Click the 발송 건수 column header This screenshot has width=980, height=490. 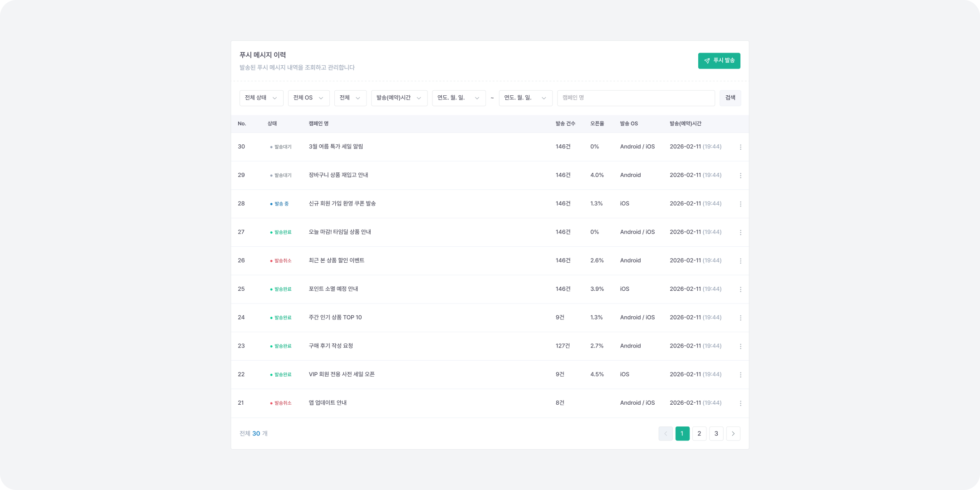pos(565,124)
